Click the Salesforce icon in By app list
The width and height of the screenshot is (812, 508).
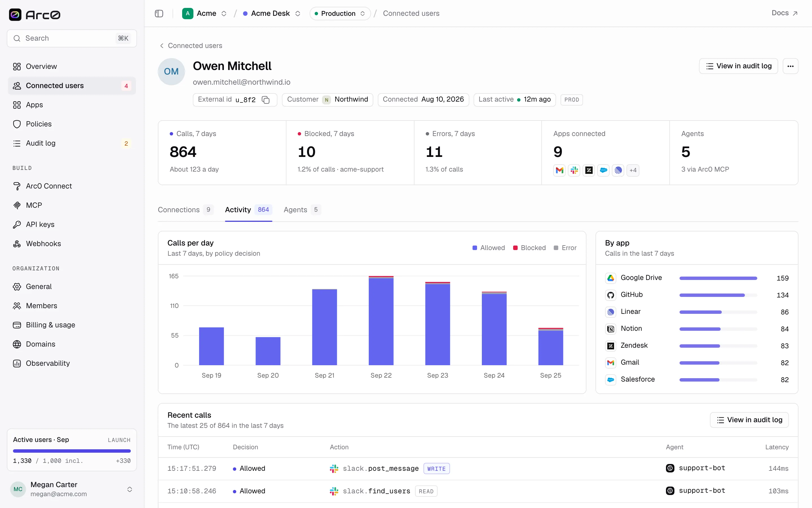[611, 380]
